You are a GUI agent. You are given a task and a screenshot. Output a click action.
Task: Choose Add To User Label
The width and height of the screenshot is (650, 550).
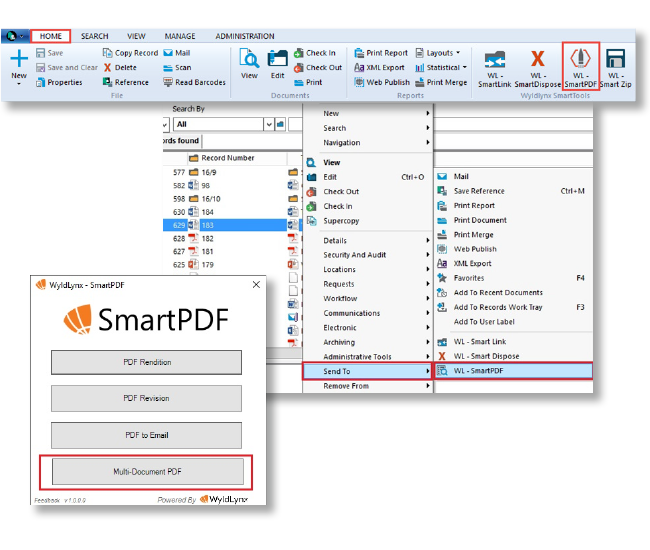click(513, 322)
